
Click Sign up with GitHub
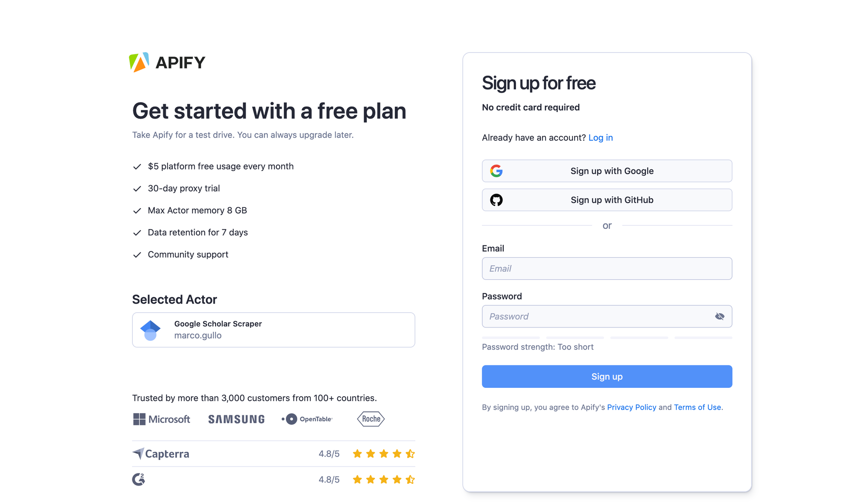coord(607,200)
